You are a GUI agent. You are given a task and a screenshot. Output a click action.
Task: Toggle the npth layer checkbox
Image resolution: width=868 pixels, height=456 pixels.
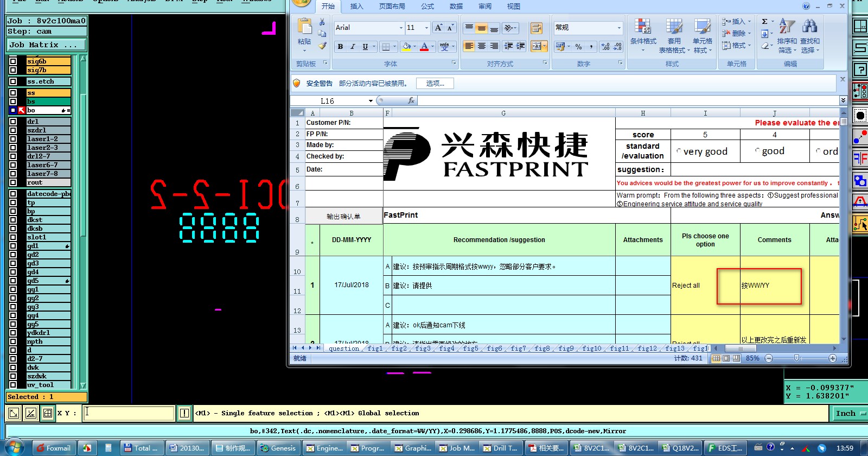13,341
